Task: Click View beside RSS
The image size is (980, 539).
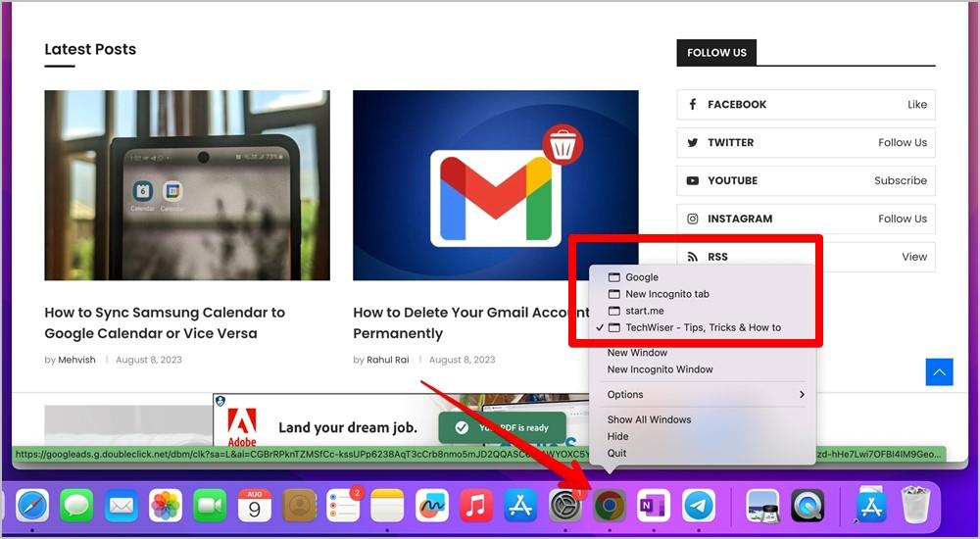Action: (914, 257)
